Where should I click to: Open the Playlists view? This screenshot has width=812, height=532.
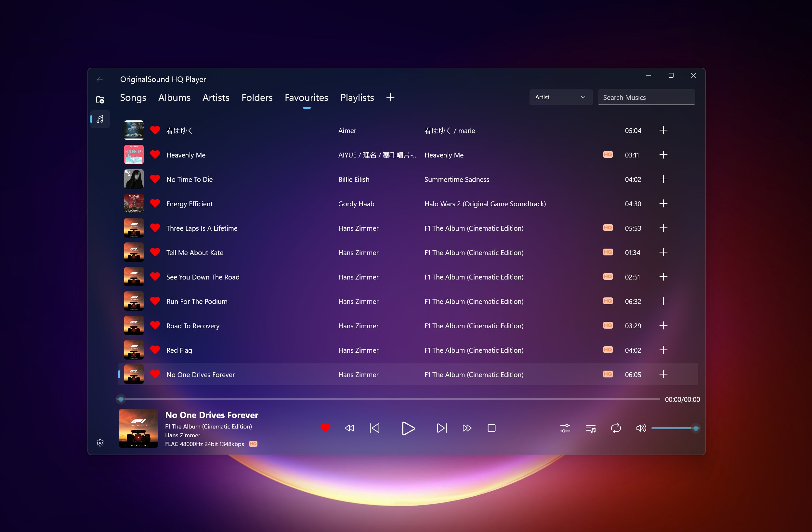click(357, 98)
